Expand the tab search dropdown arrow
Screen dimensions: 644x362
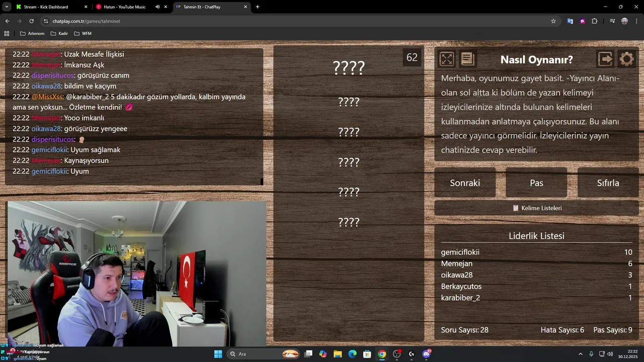point(7,7)
